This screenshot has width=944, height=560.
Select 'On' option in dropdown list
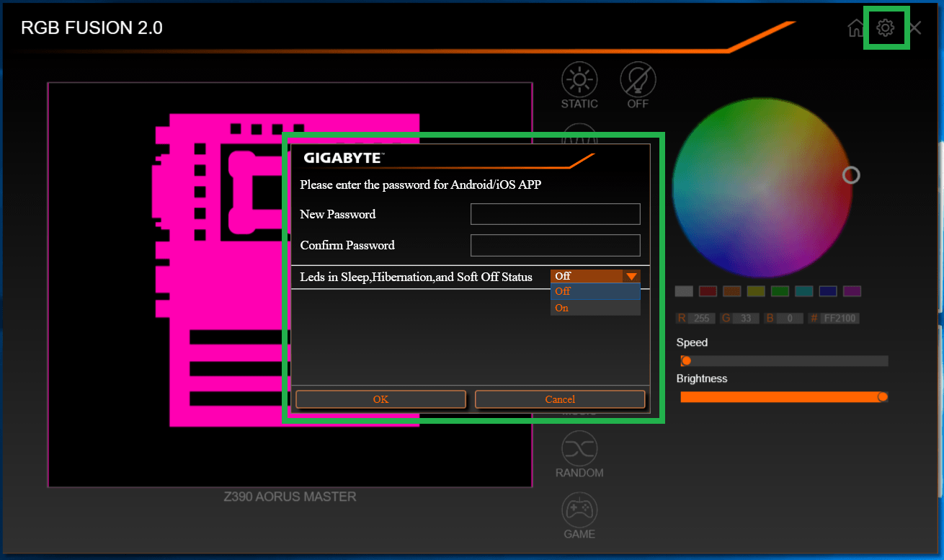click(595, 308)
